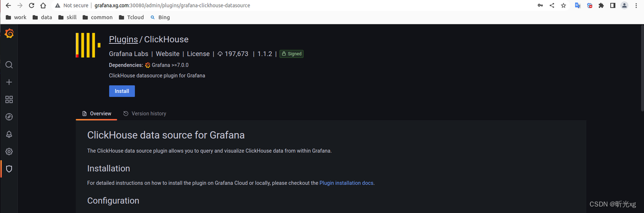644x213 pixels.
Task: Open the Explore compass icon
Action: click(x=9, y=117)
